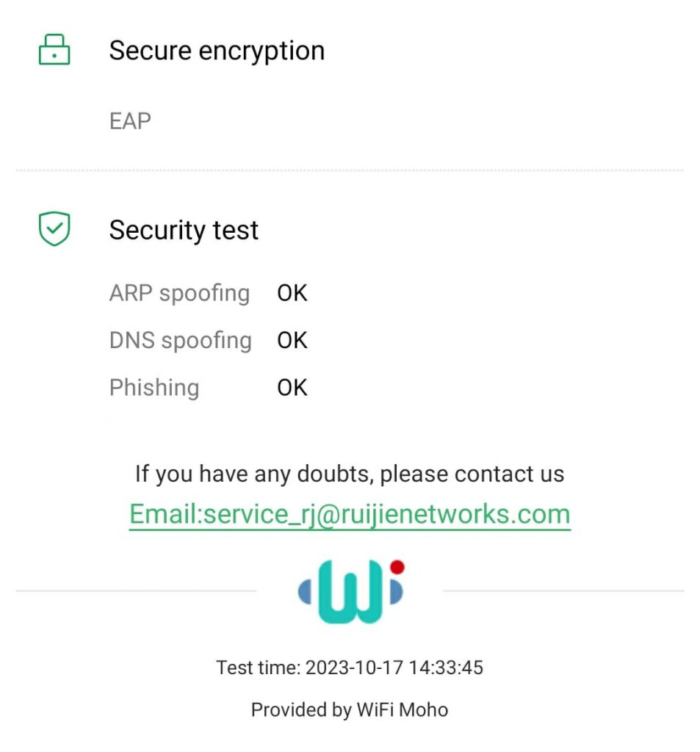The image size is (700, 752).
Task: Select the Security test heading
Action: (x=184, y=230)
